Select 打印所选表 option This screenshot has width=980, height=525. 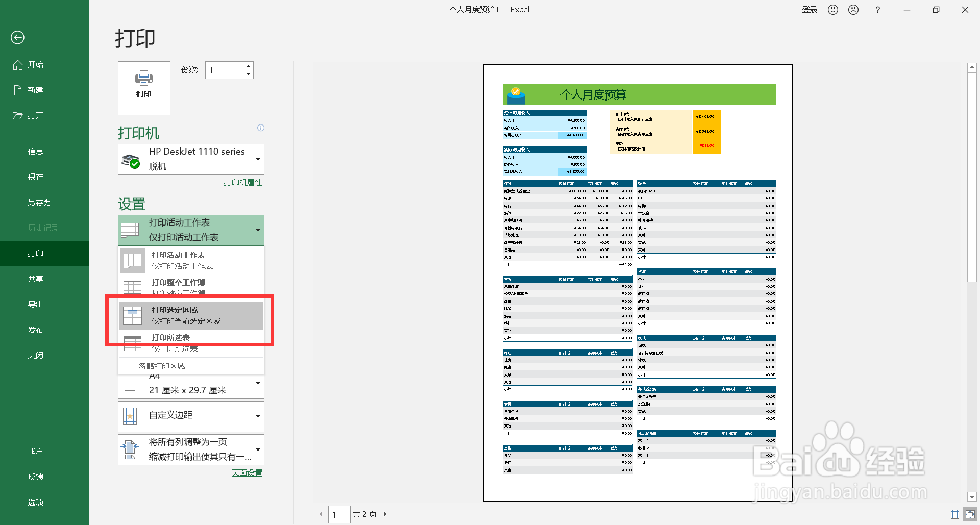pos(191,343)
